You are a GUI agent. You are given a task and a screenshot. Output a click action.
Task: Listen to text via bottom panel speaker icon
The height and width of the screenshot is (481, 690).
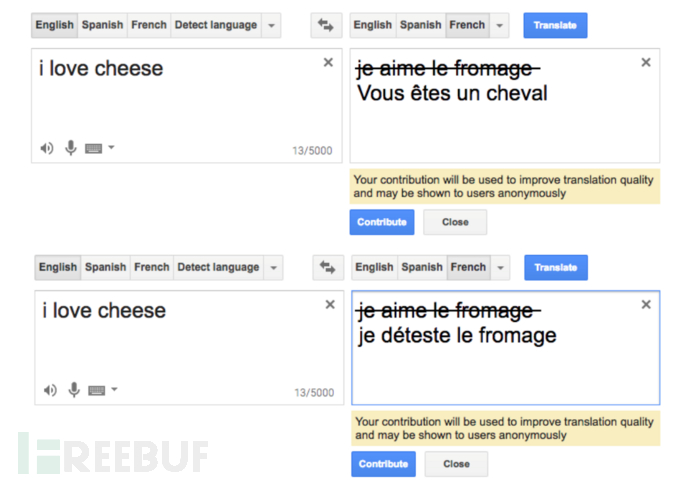pos(50,390)
